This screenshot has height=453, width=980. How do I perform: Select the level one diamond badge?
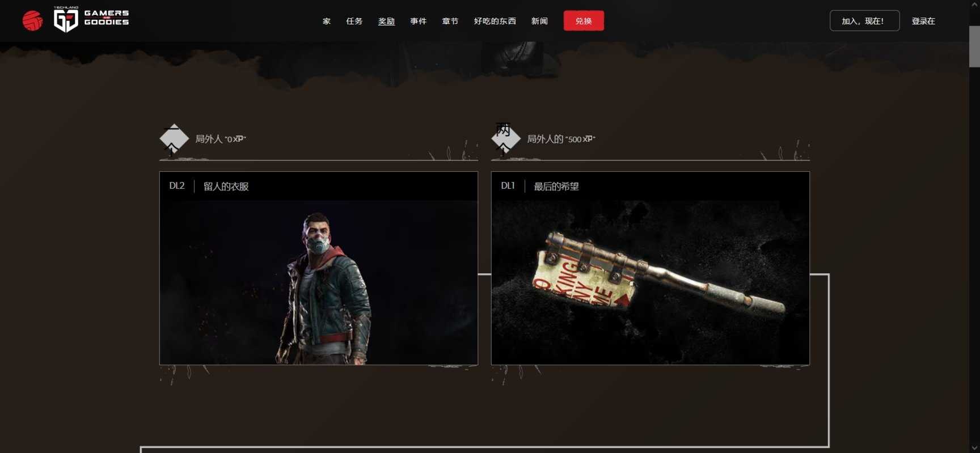[x=174, y=139]
